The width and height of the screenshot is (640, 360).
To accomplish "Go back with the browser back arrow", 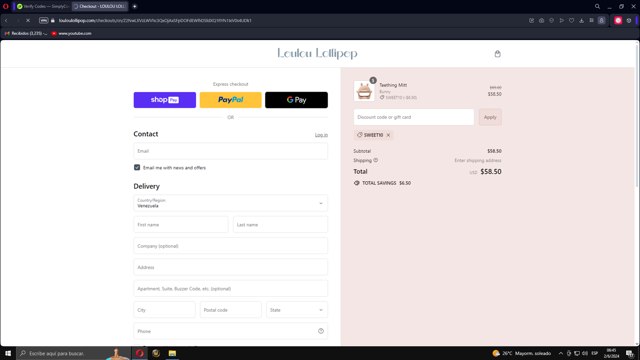I will pyautogui.click(x=7, y=20).
